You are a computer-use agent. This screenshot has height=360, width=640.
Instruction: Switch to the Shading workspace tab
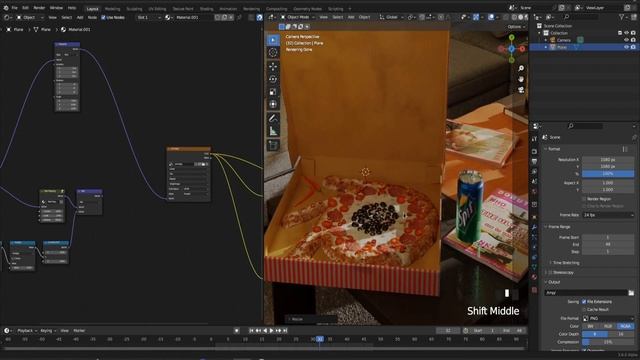[x=206, y=9]
